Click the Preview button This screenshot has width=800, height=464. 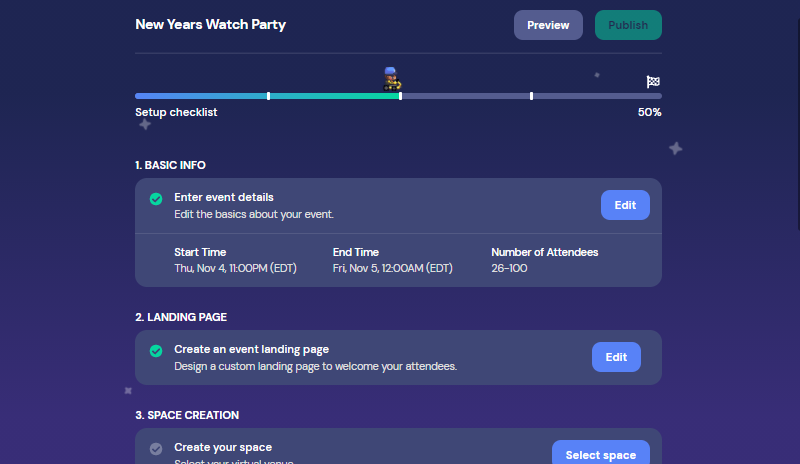click(548, 25)
